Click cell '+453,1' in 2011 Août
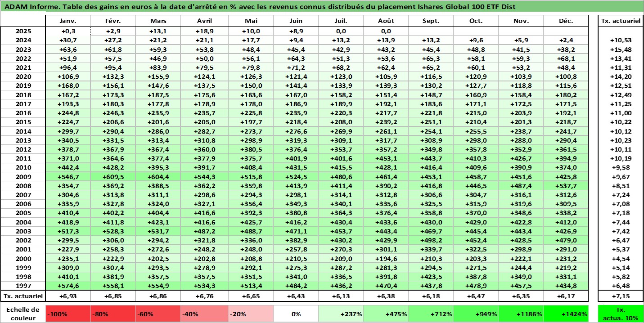 (x=386, y=158)
